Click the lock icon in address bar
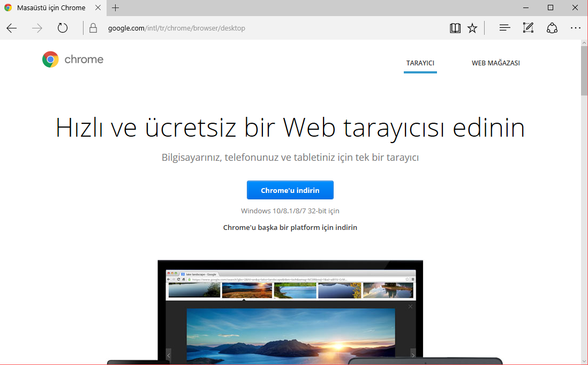 pyautogui.click(x=93, y=28)
